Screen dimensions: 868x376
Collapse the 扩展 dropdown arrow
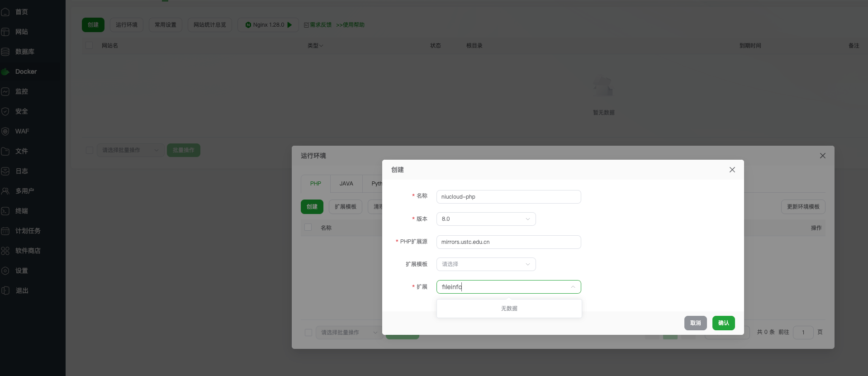click(x=573, y=287)
